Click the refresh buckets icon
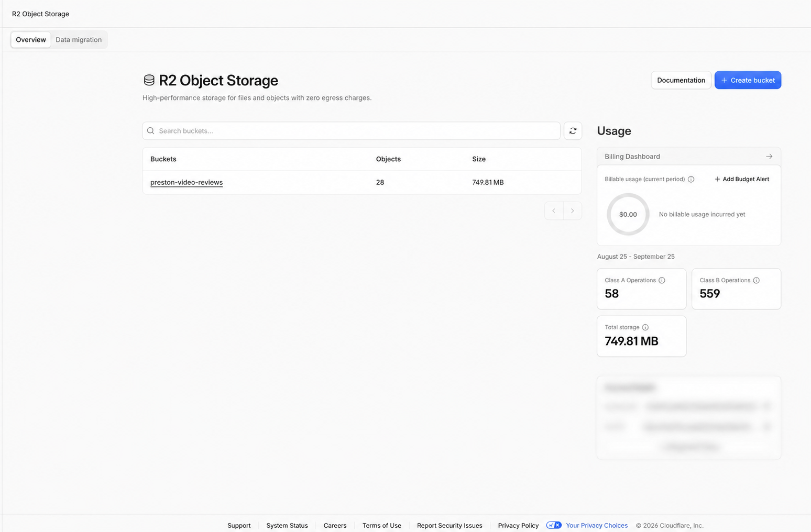The image size is (811, 532). pos(573,131)
